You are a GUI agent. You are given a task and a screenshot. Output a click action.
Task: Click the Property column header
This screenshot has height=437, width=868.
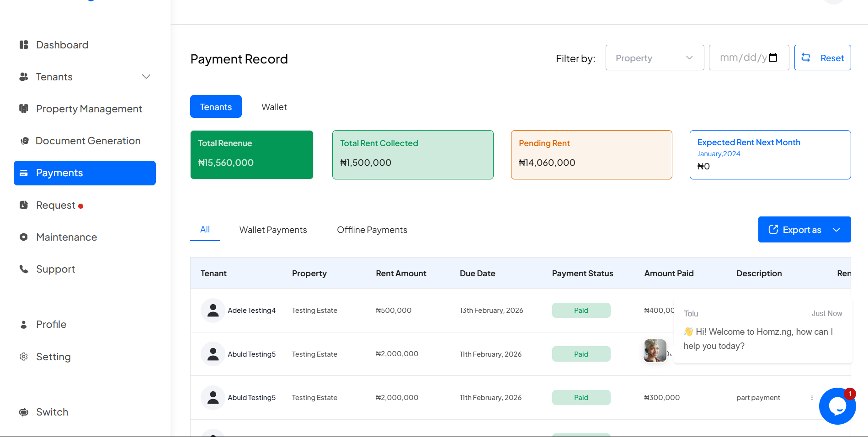[309, 274]
